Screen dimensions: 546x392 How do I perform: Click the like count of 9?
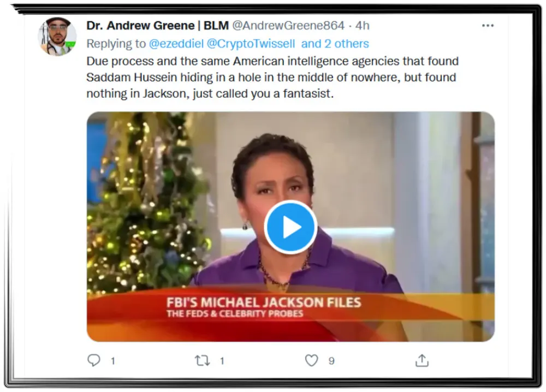[x=331, y=361]
